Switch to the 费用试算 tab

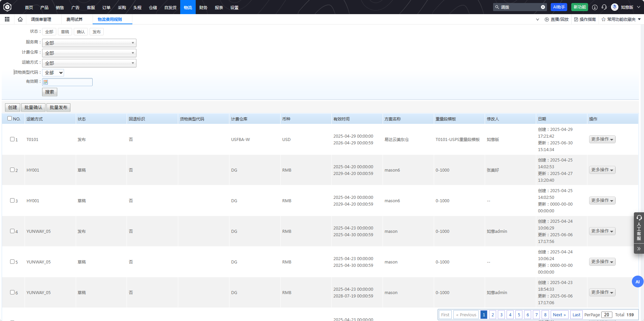(x=74, y=20)
